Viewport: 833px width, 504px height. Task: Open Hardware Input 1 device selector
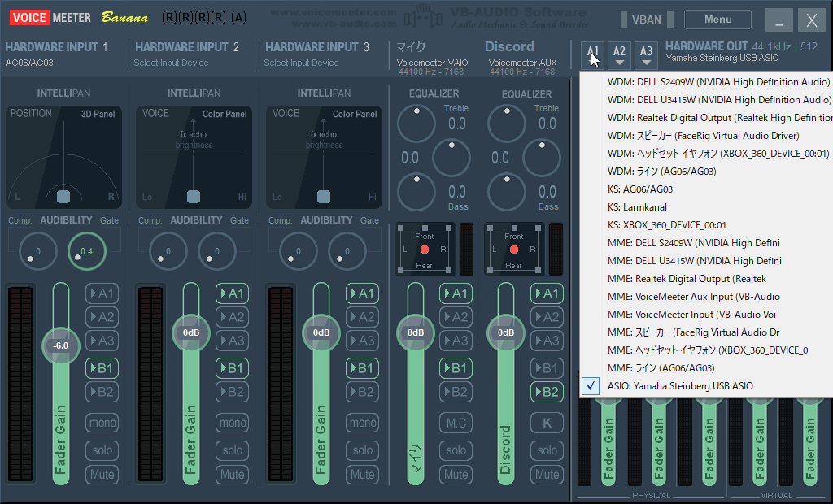pyautogui.click(x=29, y=63)
